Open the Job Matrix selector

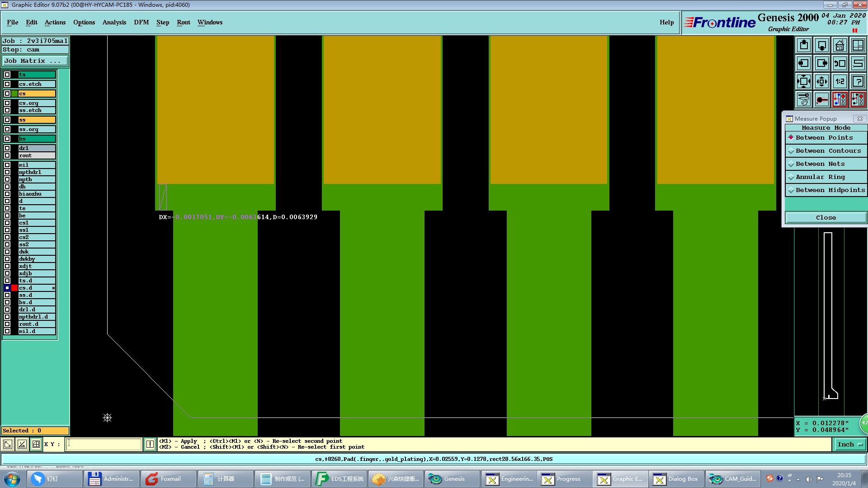coord(35,61)
